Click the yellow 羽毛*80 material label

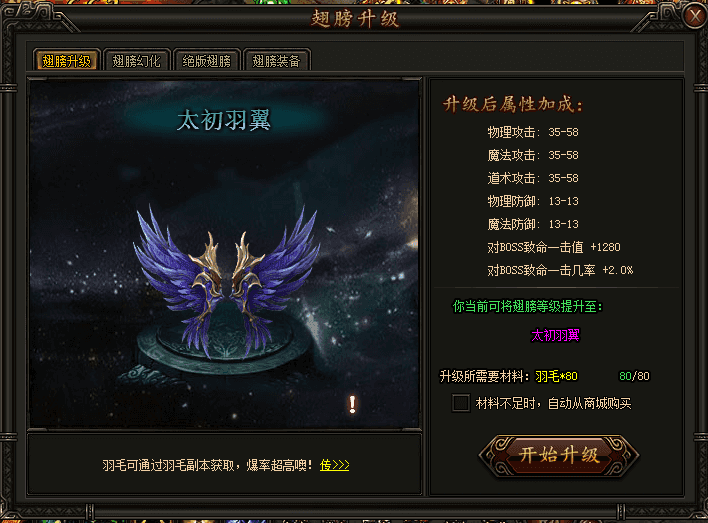556,376
